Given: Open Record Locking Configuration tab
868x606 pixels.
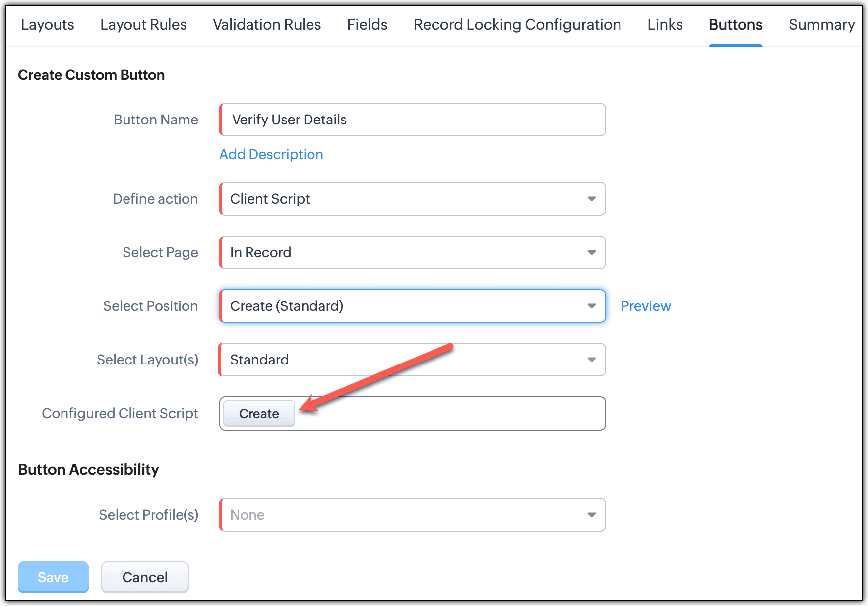Looking at the screenshot, I should pyautogui.click(x=517, y=25).
